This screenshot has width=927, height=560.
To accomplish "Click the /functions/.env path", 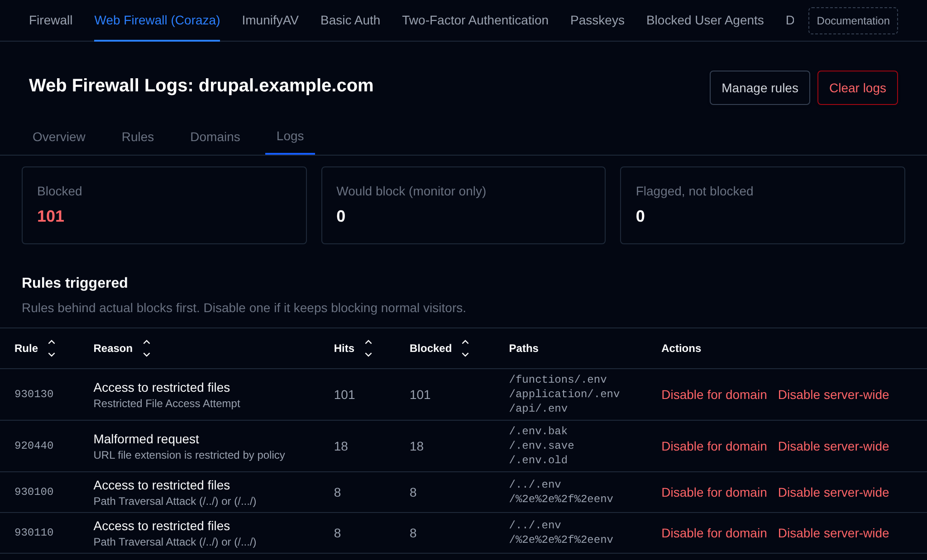I will click(558, 380).
